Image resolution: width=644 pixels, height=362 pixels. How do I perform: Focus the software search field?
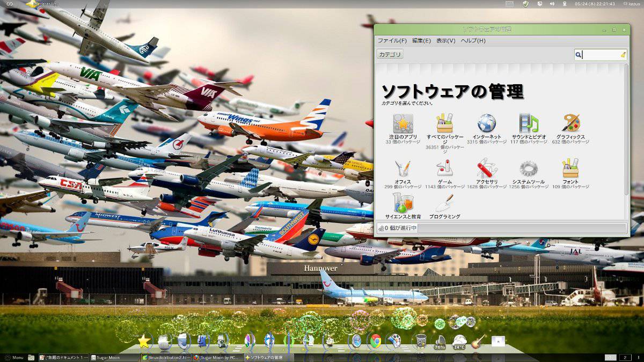[601, 54]
